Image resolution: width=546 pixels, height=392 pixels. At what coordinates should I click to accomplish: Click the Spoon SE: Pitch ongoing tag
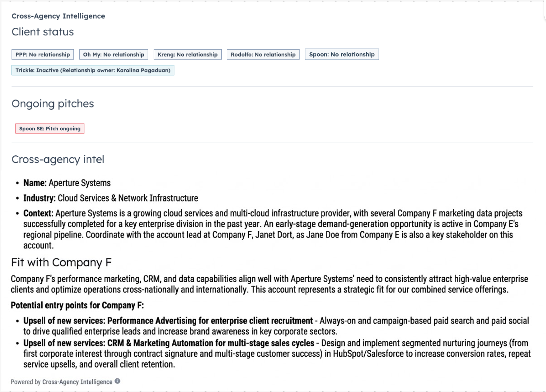50,129
